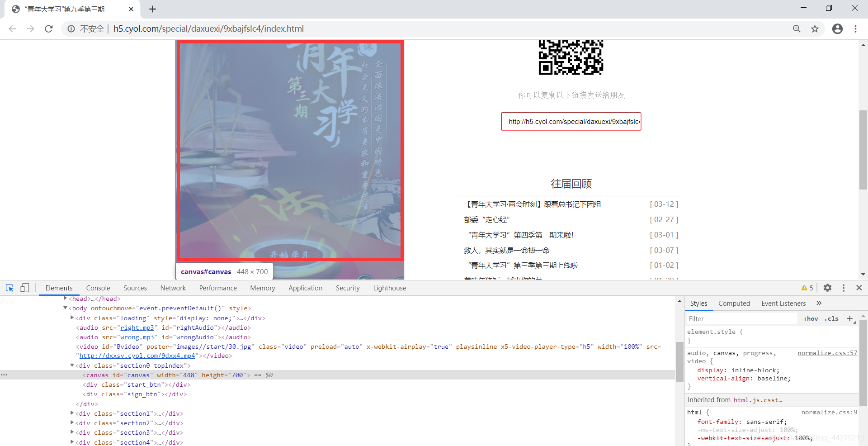Open a new browser tab
The width and height of the screenshot is (868, 446).
click(152, 9)
